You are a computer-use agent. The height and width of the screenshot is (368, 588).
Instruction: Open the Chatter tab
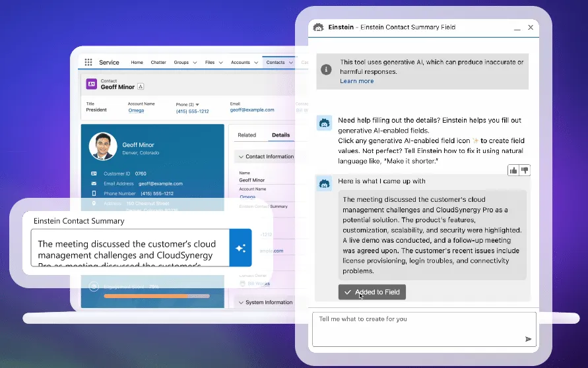tap(158, 62)
